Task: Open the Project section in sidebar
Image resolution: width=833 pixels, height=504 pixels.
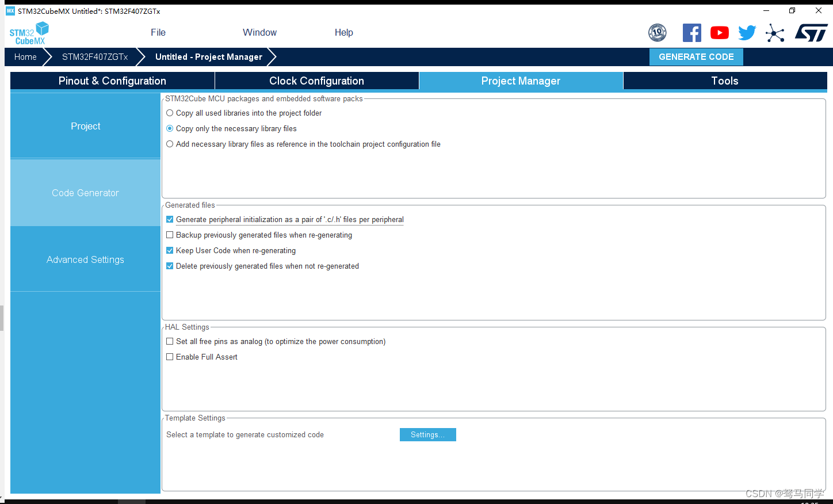Action: [x=85, y=126]
